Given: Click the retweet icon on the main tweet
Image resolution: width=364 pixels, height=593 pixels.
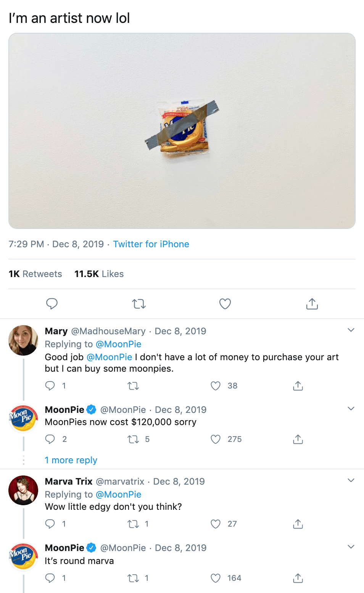Looking at the screenshot, I should [139, 304].
